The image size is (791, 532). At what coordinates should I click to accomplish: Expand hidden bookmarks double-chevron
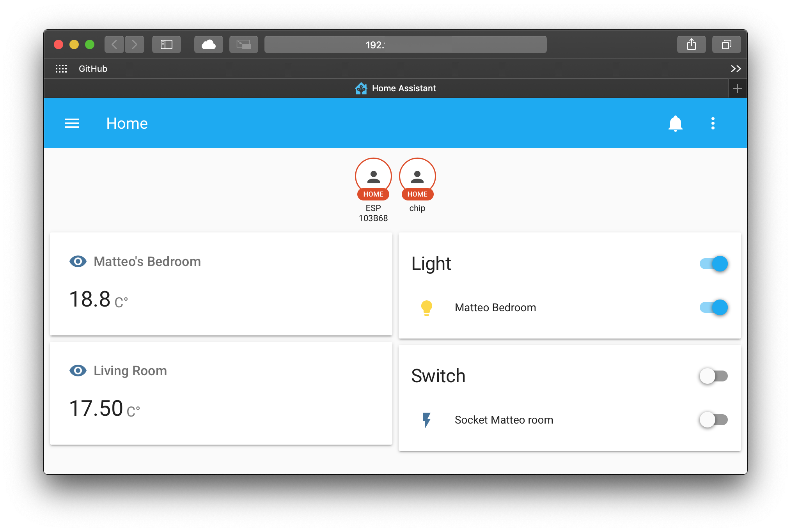pos(736,69)
